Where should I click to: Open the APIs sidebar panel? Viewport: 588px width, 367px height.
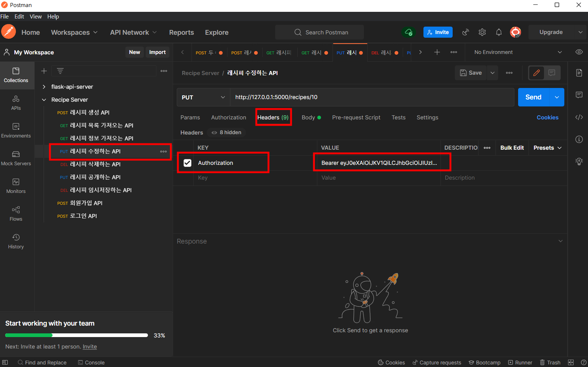pos(16,103)
